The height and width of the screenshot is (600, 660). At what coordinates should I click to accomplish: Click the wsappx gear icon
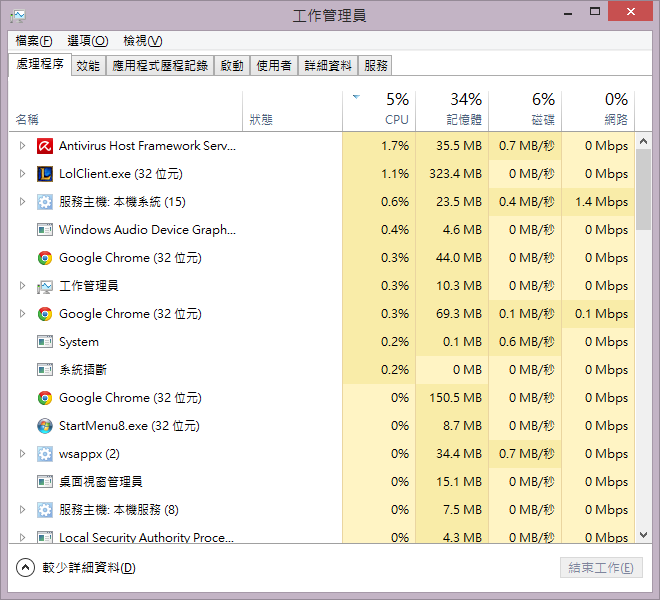tap(45, 454)
